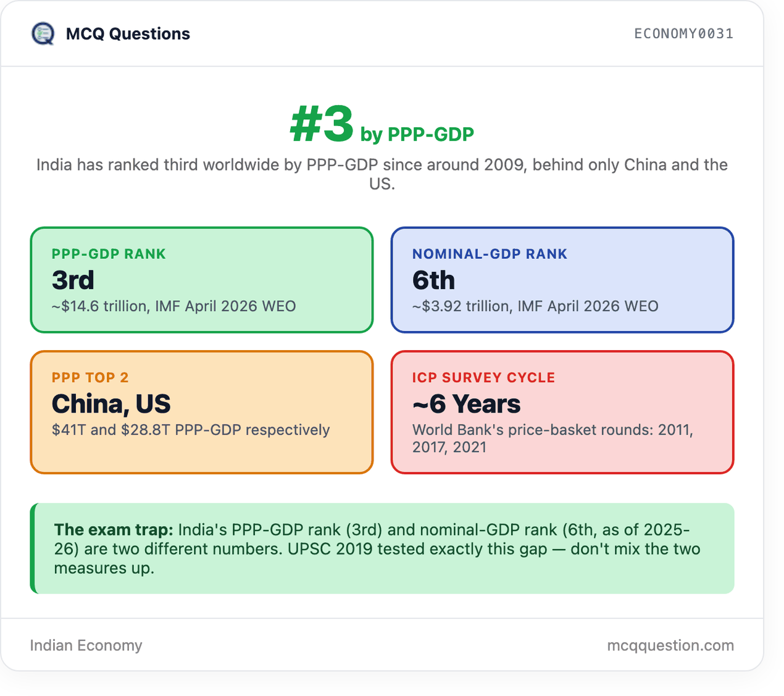The width and height of the screenshot is (784, 696).
Task: Click the '3rd' value in PPP-GDP card
Action: coord(73,280)
